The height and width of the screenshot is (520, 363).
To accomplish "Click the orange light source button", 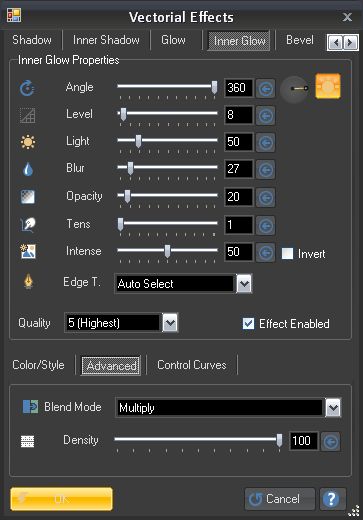I will click(328, 86).
